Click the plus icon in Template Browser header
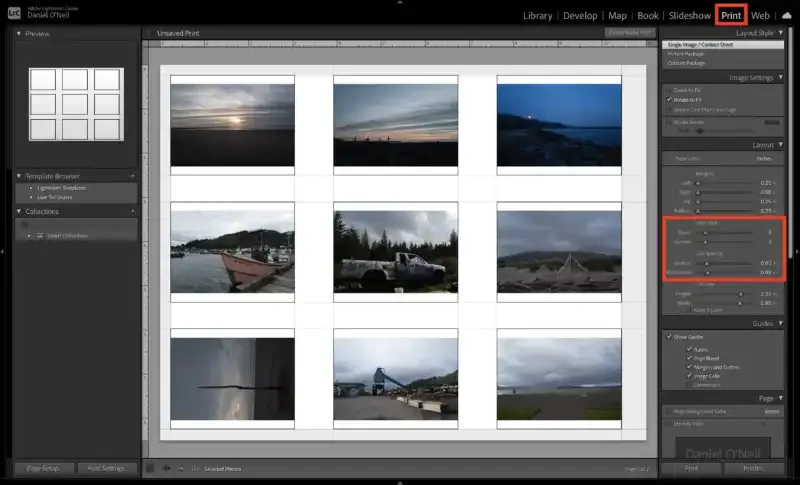The width and height of the screenshot is (800, 485). coord(132,174)
